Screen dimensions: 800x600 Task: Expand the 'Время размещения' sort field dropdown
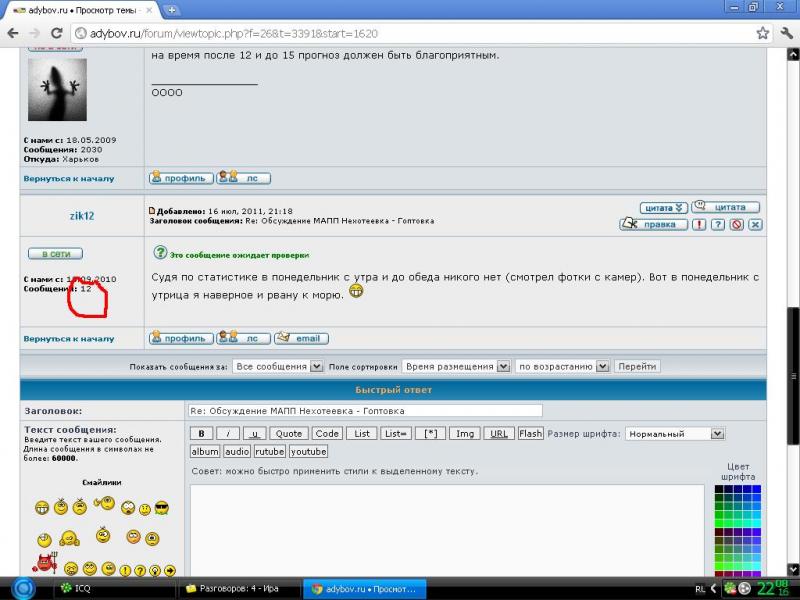pyautogui.click(x=455, y=367)
